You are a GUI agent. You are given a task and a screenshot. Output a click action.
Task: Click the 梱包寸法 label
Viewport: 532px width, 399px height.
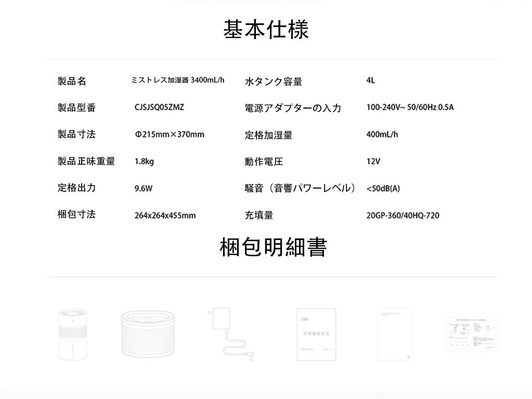[x=76, y=214]
